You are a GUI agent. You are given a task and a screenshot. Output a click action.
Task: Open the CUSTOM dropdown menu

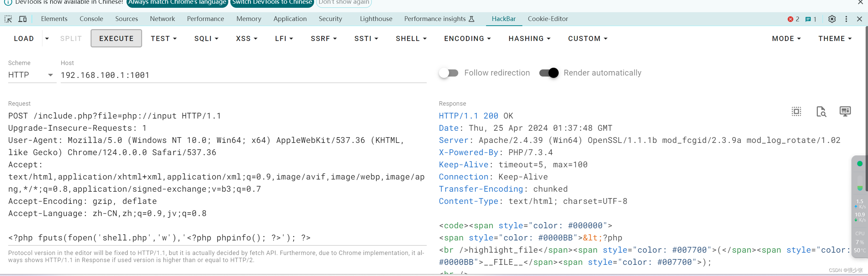coord(587,39)
